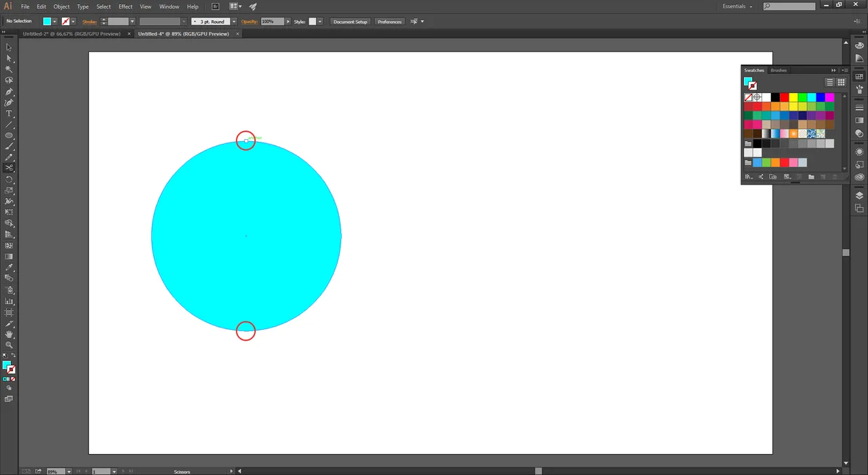The height and width of the screenshot is (475, 868).
Task: Click the Document Setup button
Action: pyautogui.click(x=350, y=22)
